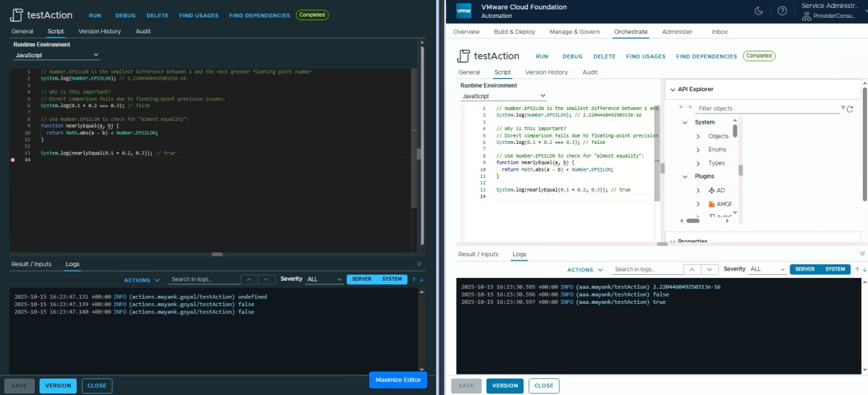Sort logs ascending up arrow in right window
Image resolution: width=868 pixels, height=395 pixels.
(x=857, y=269)
